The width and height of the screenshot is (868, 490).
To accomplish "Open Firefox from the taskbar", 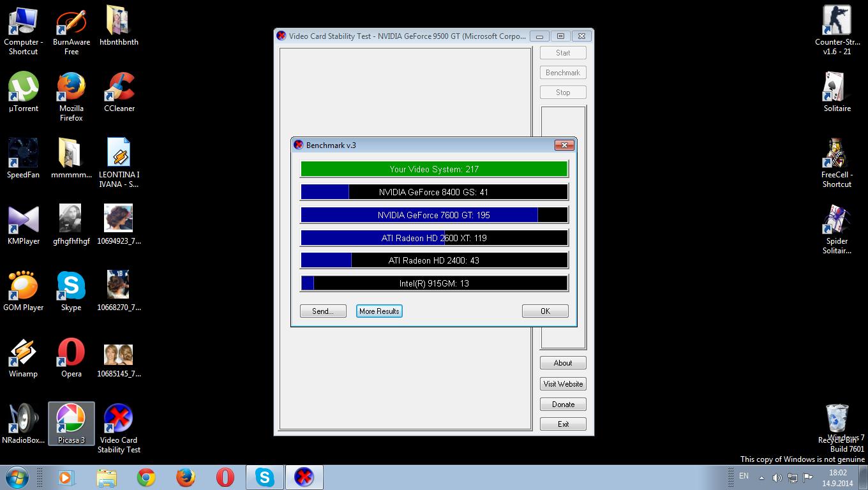I will point(186,477).
